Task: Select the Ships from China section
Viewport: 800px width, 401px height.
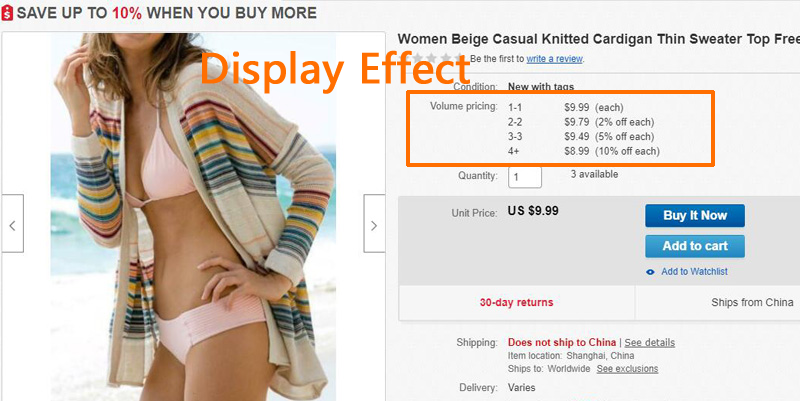Action: (718, 303)
